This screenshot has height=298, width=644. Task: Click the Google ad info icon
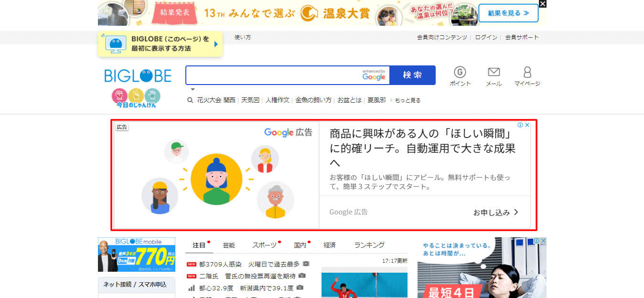pos(521,125)
